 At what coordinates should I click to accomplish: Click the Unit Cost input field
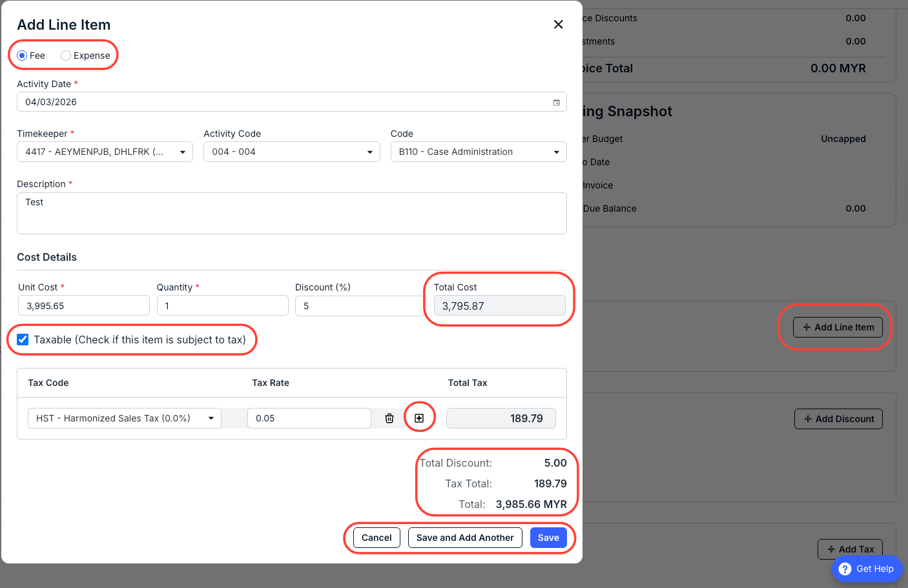point(84,306)
